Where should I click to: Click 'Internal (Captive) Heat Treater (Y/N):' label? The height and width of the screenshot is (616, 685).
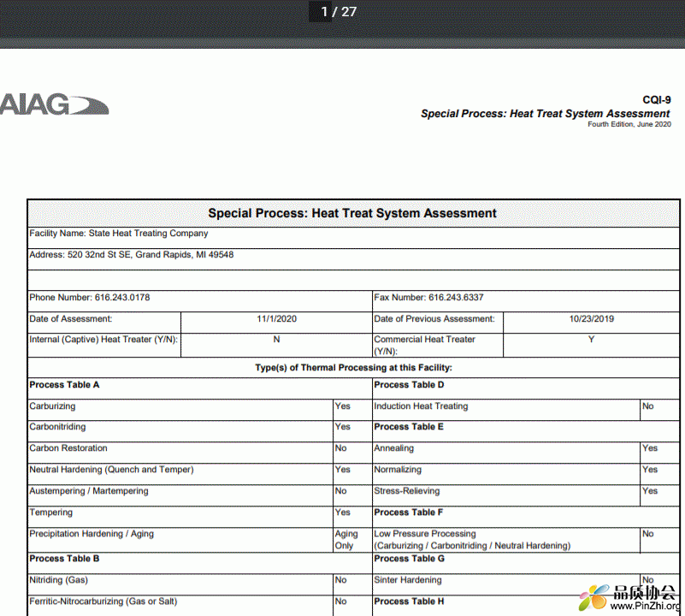tap(103, 340)
